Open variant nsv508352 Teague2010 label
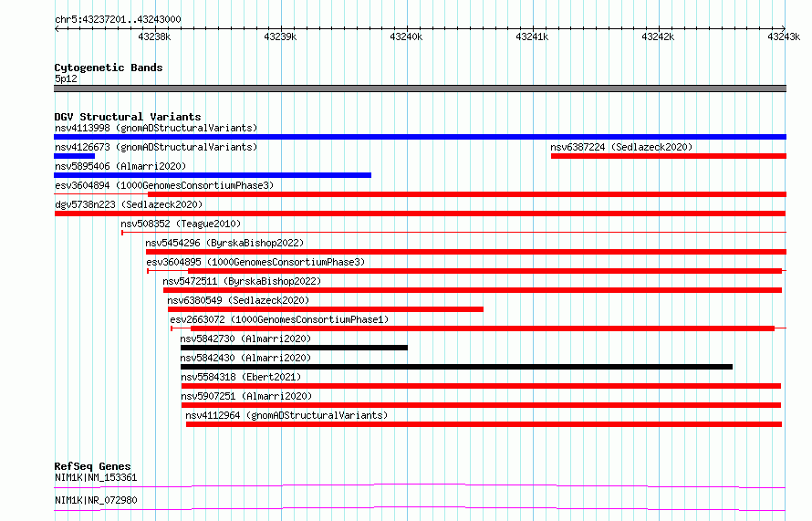812x521 pixels. (181, 224)
